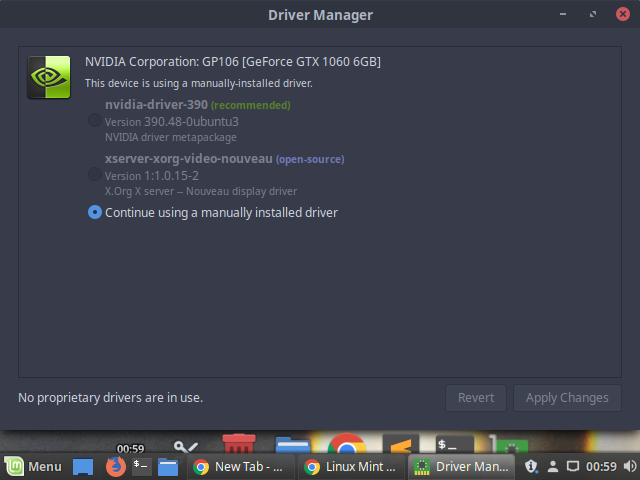
Task: Click the Nouveau display driver description
Action: click(x=201, y=191)
